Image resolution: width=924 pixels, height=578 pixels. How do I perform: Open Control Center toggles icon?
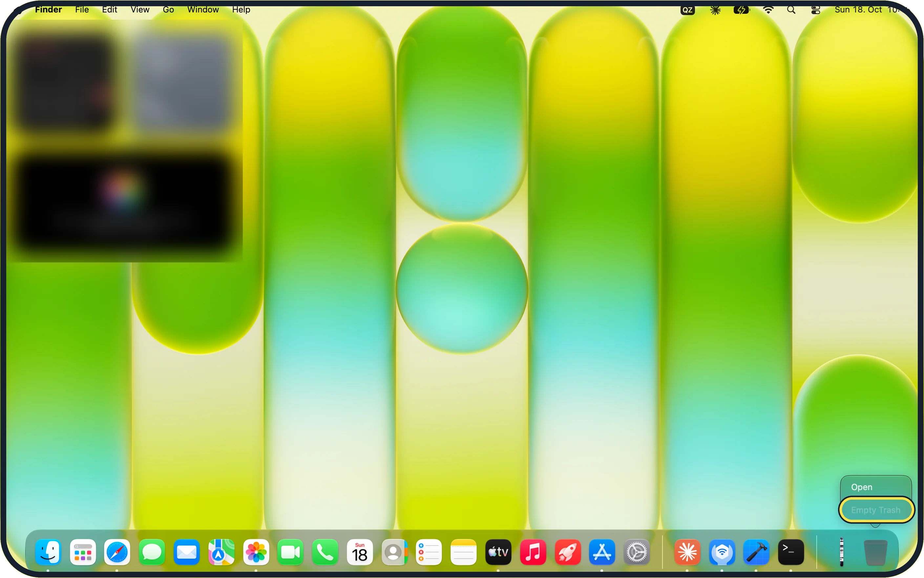pyautogui.click(x=815, y=10)
